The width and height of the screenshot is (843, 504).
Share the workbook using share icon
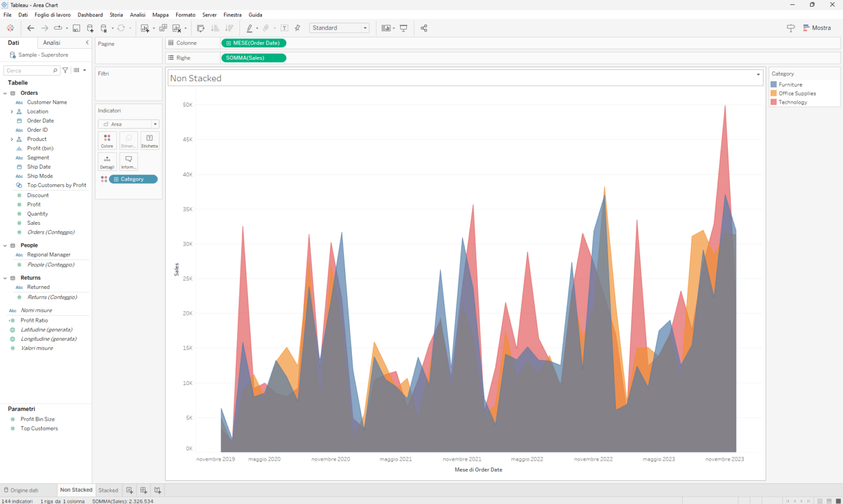[x=424, y=28]
